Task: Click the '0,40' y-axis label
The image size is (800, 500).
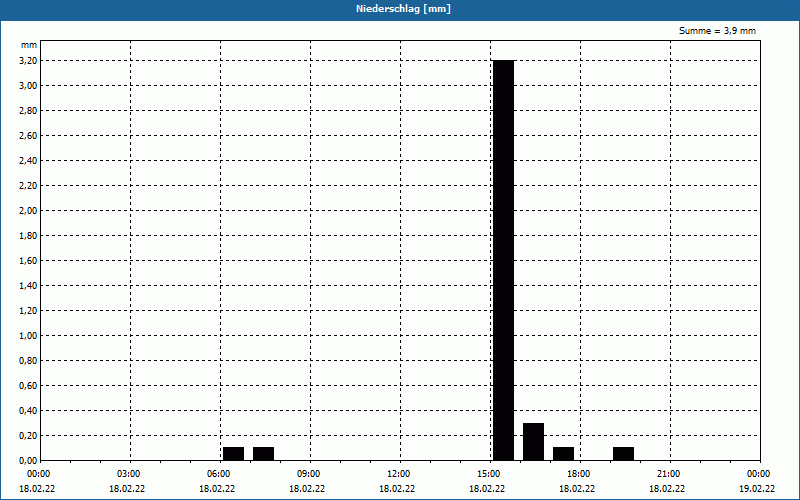Action: tap(28, 411)
